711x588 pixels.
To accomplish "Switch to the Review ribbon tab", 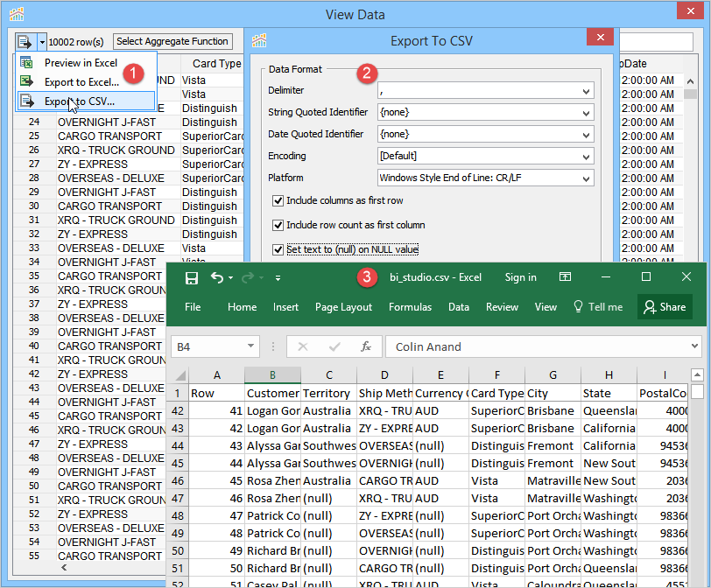I will tap(502, 307).
